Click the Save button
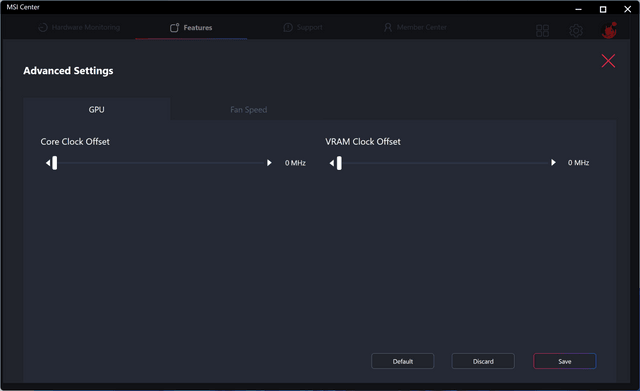640x391 pixels. [564, 361]
